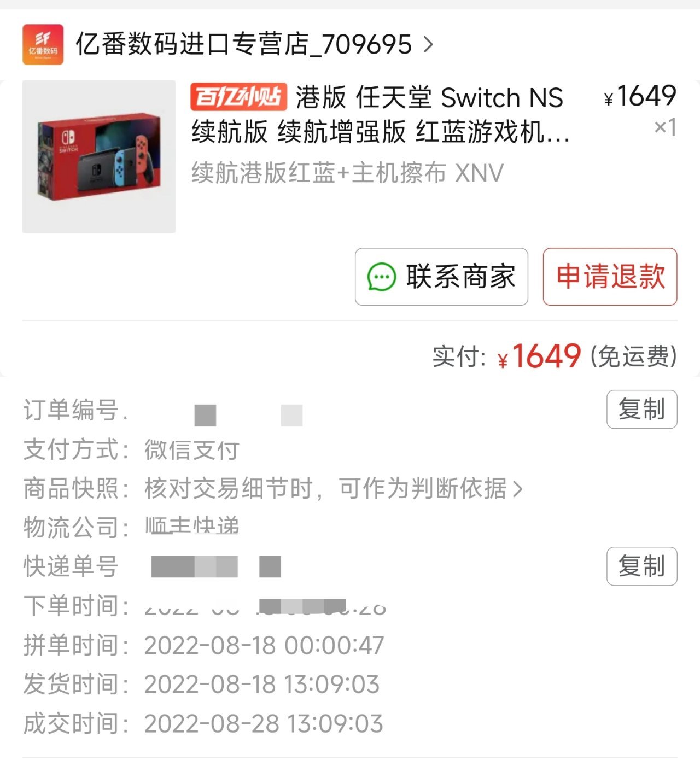The height and width of the screenshot is (760, 700).
Task: Tap the 发货时间 2022-08-18 13:09:03 row
Action: (201, 685)
